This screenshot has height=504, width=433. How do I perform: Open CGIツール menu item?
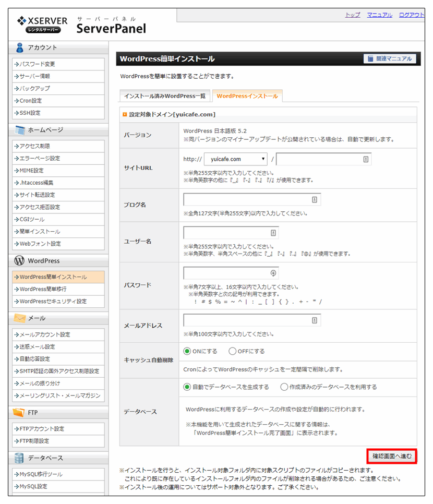(58, 220)
